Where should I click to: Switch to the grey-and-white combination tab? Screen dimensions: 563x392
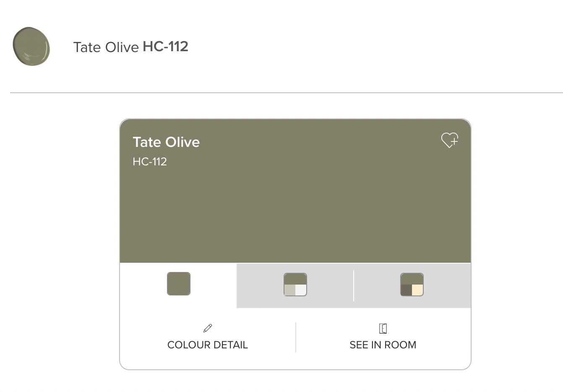pos(295,285)
